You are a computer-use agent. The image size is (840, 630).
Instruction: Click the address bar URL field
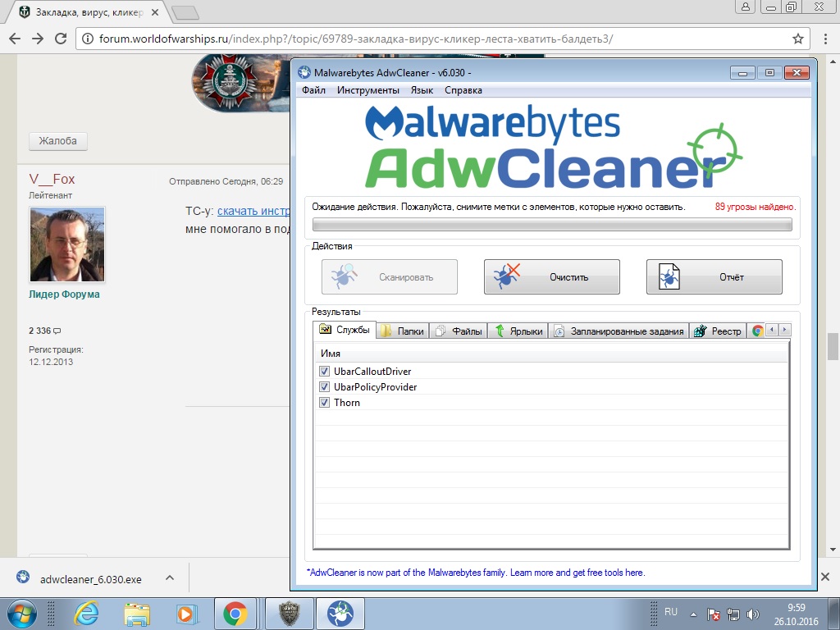click(442, 39)
